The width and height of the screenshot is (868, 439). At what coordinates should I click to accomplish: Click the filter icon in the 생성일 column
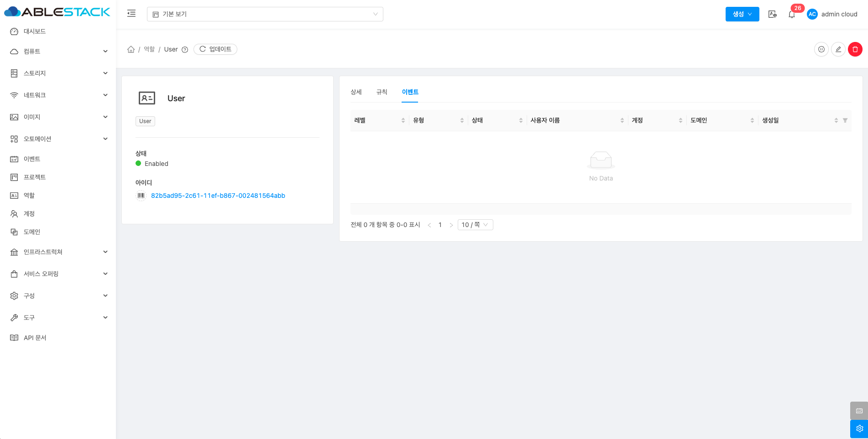tap(845, 120)
